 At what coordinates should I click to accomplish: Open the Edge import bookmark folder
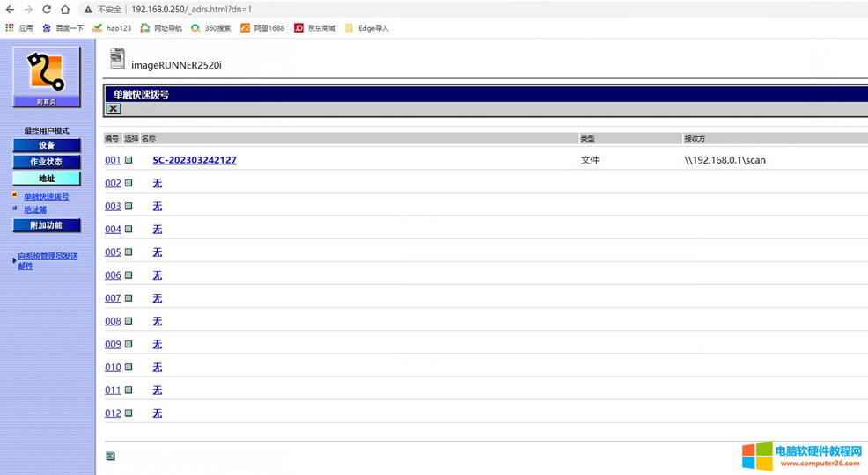click(x=366, y=27)
